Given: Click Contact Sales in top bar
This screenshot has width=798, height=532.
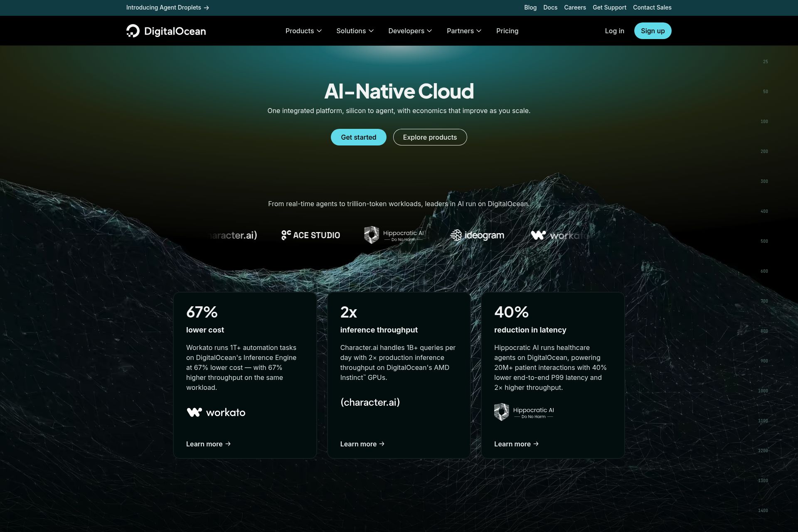Looking at the screenshot, I should [652, 7].
